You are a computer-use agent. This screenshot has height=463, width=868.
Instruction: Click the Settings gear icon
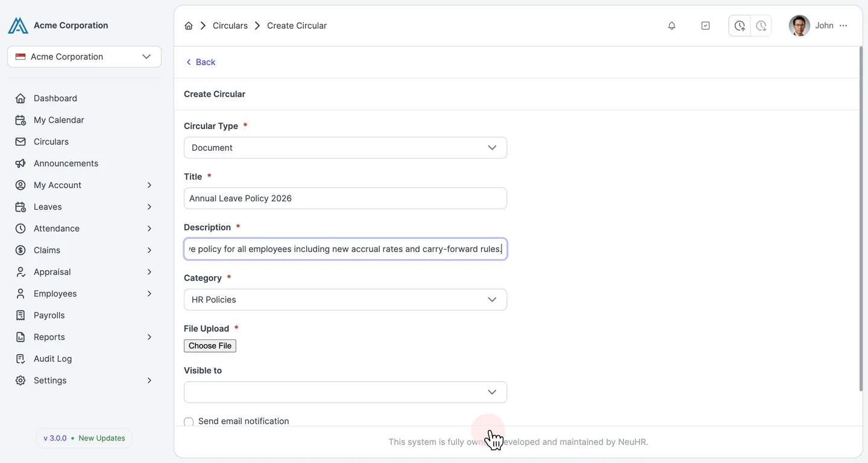pyautogui.click(x=20, y=380)
